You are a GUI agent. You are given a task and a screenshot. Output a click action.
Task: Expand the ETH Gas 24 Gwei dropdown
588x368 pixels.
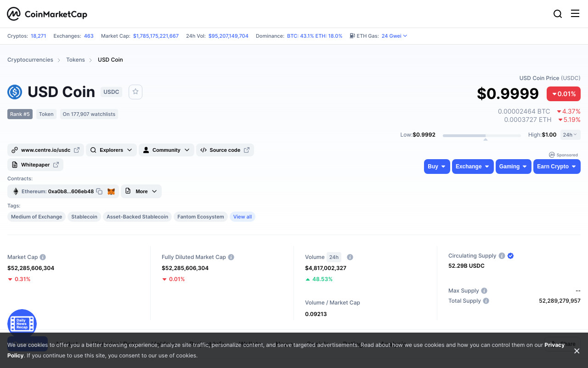click(394, 36)
